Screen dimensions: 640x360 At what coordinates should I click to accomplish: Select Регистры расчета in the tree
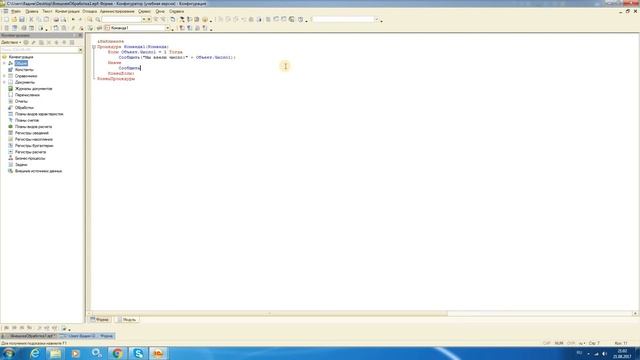coord(31,152)
